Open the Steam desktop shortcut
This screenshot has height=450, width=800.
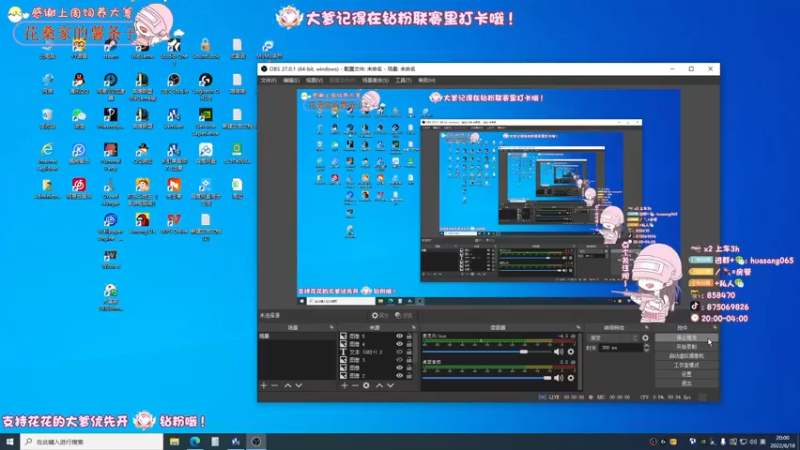(x=110, y=49)
